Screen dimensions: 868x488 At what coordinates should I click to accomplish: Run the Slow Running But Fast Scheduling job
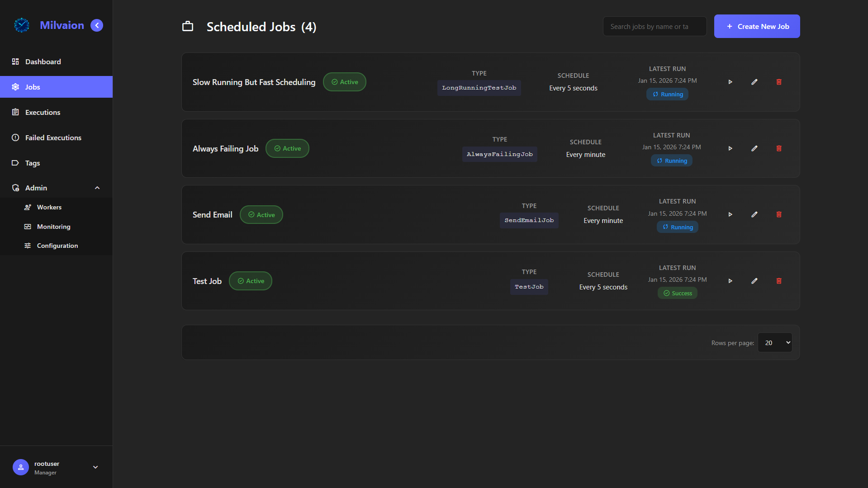pos(730,82)
